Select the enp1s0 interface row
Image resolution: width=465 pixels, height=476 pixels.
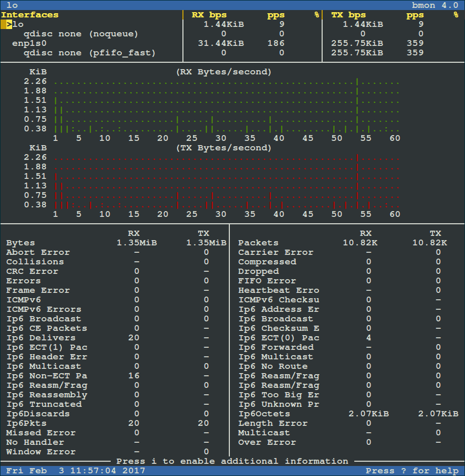27,43
